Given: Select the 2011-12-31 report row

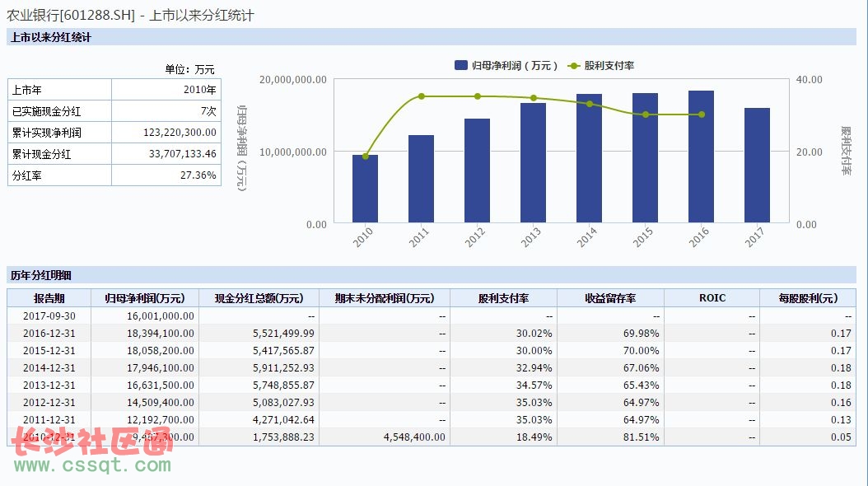Looking at the screenshot, I should click(432, 419).
